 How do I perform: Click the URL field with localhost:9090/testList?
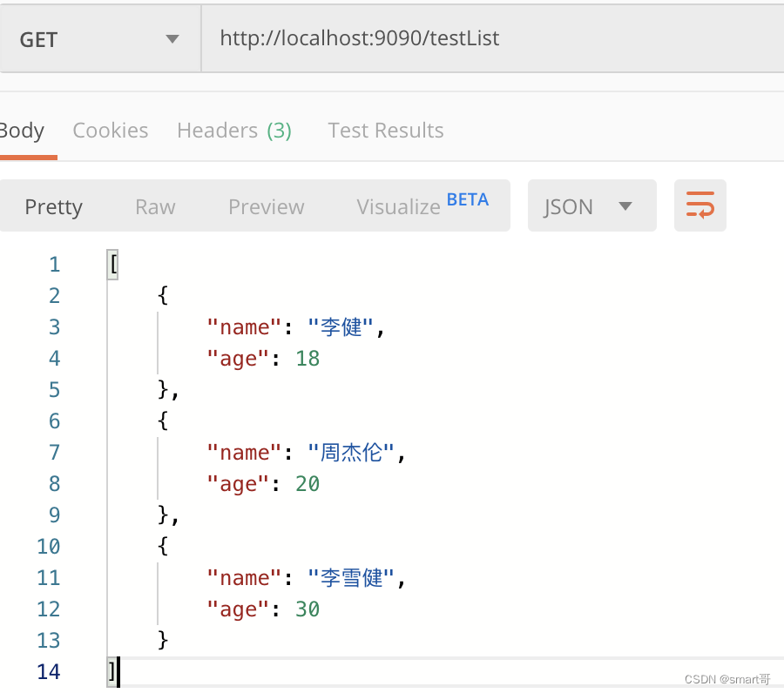[x=492, y=39]
